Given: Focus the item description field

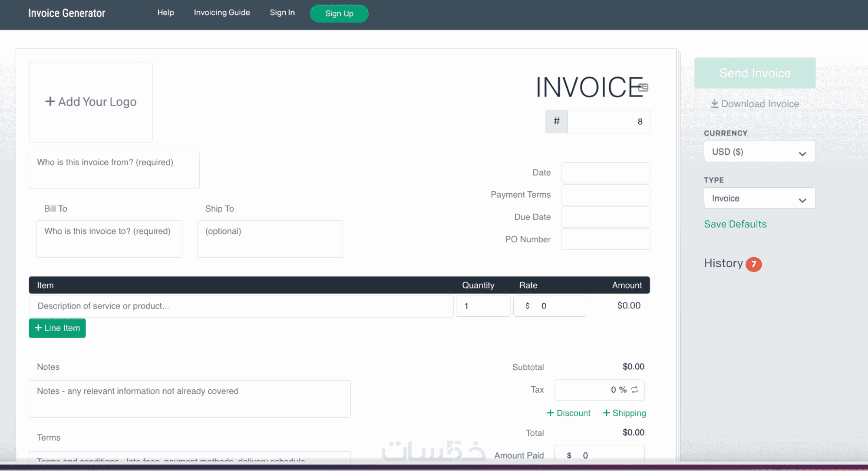Looking at the screenshot, I should click(x=241, y=306).
